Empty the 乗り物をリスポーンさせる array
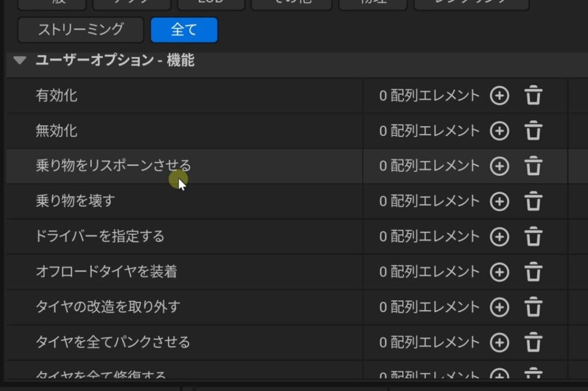This screenshot has height=391, width=588. click(533, 167)
